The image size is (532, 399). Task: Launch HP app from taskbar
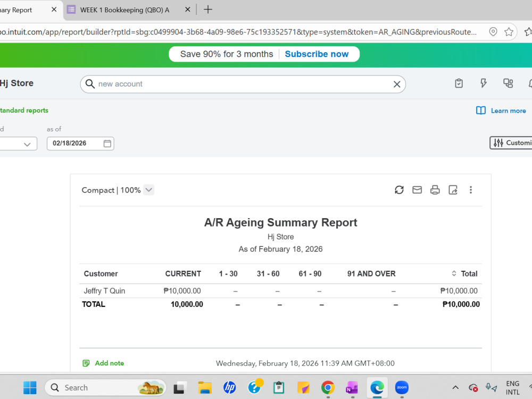[229, 387]
